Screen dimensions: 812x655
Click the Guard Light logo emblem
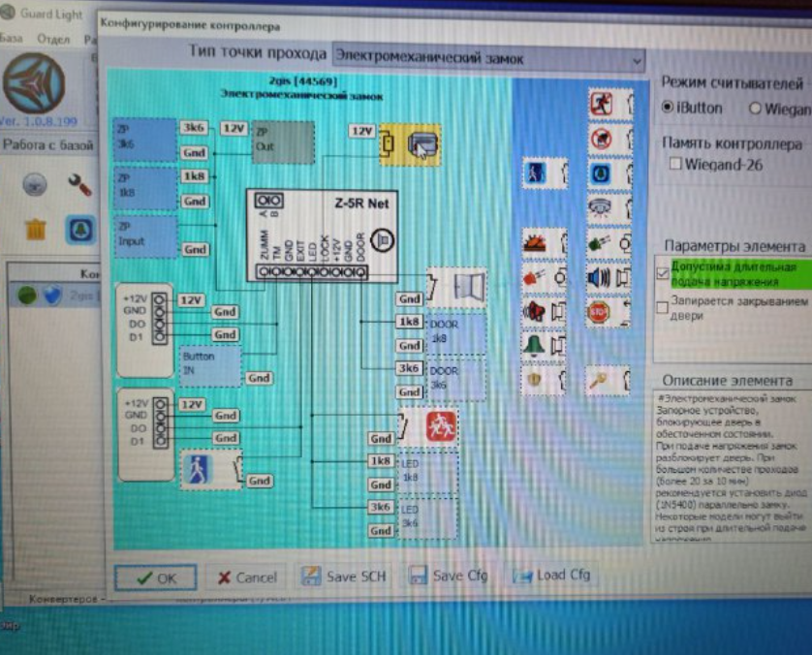(34, 83)
